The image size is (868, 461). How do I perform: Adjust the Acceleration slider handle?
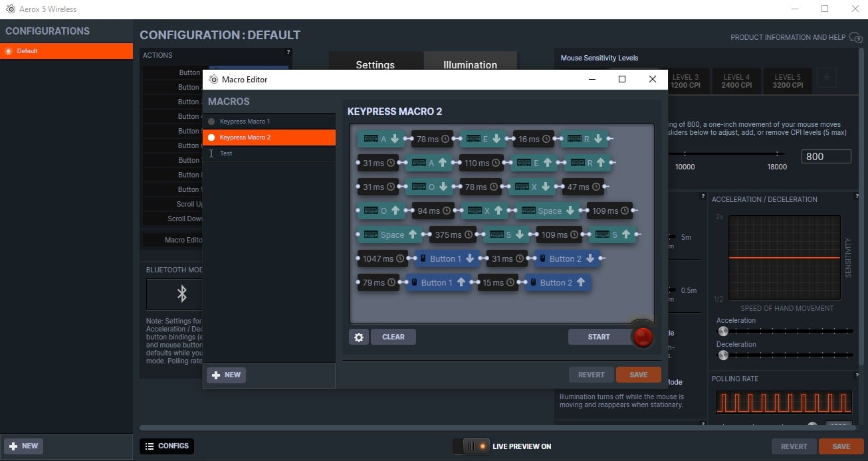(723, 331)
